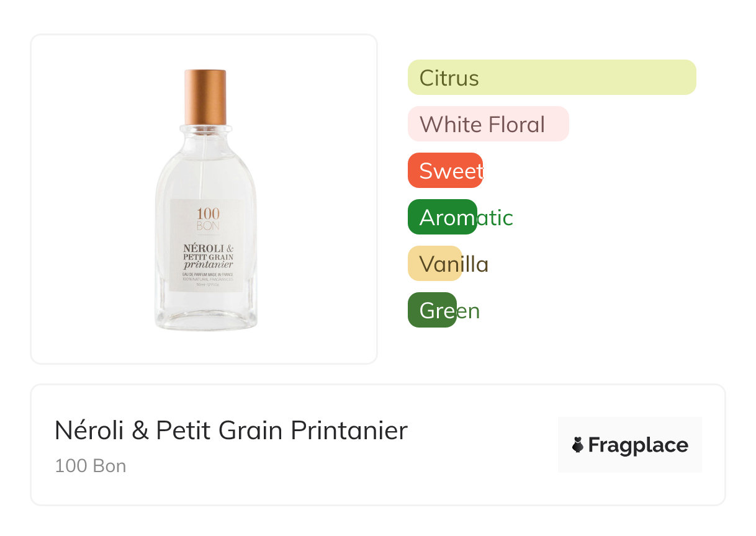Click the Fragplace logo icon
756x536 pixels.
tap(578, 445)
